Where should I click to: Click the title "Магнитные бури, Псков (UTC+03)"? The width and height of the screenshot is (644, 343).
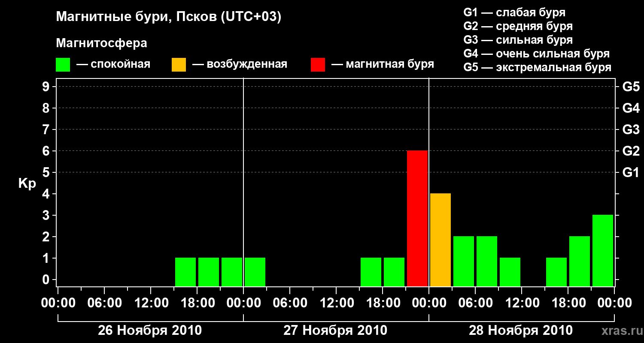pyautogui.click(x=168, y=17)
